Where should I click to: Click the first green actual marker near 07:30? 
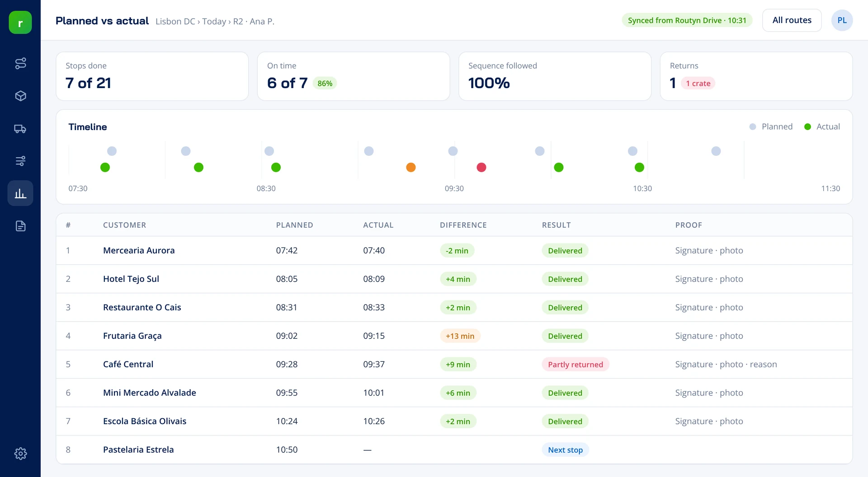[105, 168]
